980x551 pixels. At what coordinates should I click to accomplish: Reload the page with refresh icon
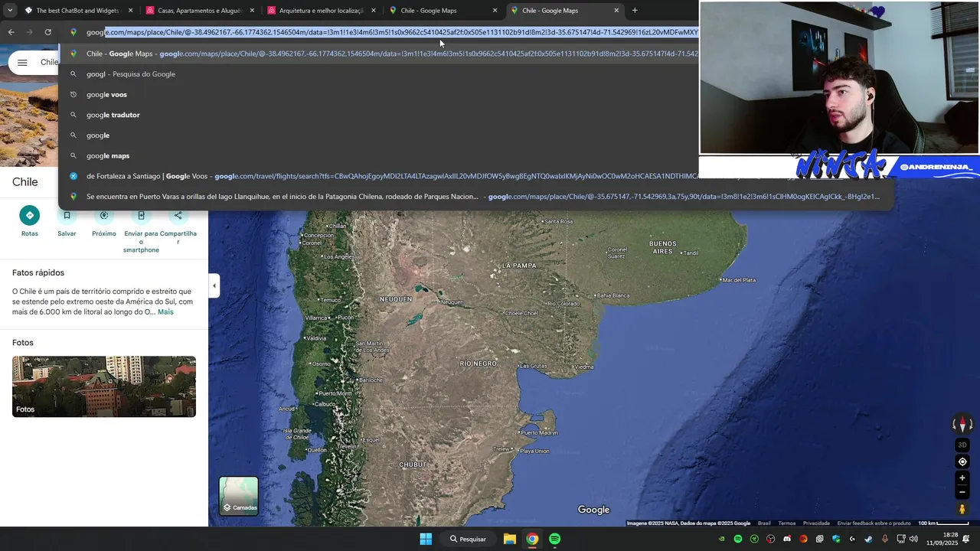point(47,32)
